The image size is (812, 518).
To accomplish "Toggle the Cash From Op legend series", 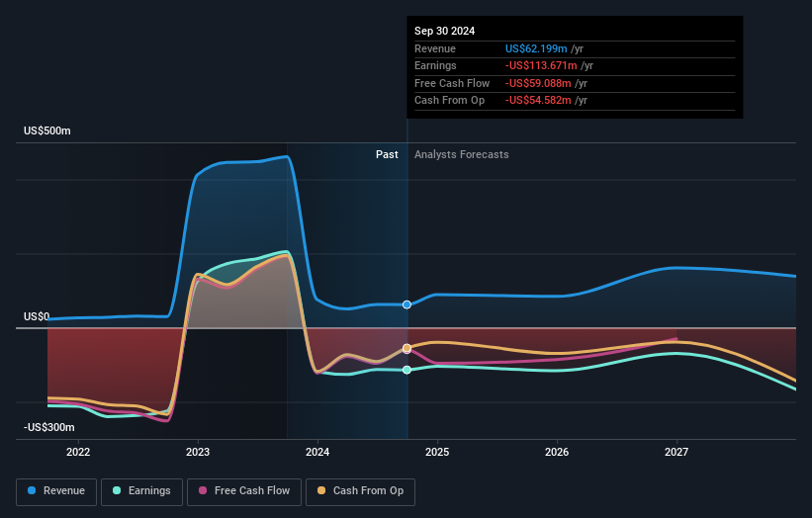I will click(x=360, y=491).
